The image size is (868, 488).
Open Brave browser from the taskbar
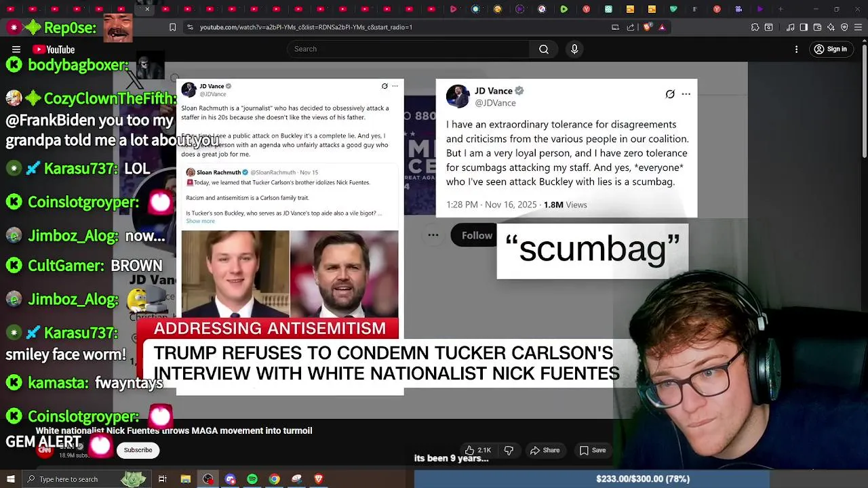pyautogui.click(x=319, y=479)
